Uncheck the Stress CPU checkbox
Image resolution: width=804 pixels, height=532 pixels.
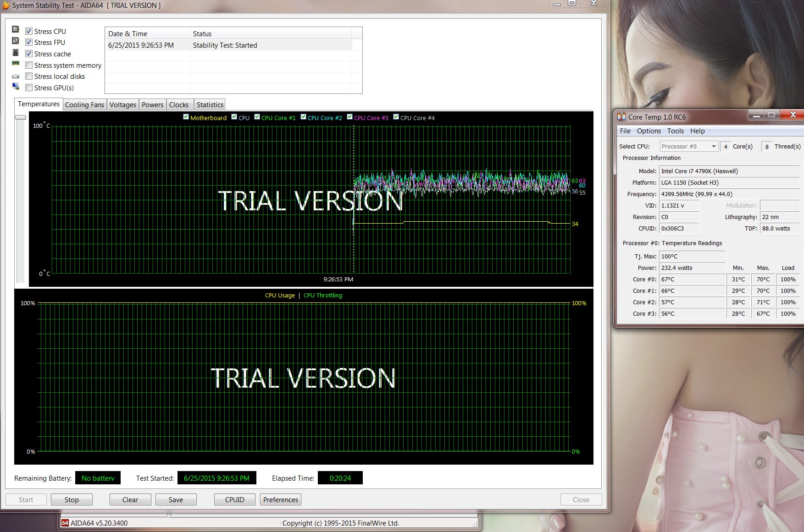pyautogui.click(x=29, y=31)
